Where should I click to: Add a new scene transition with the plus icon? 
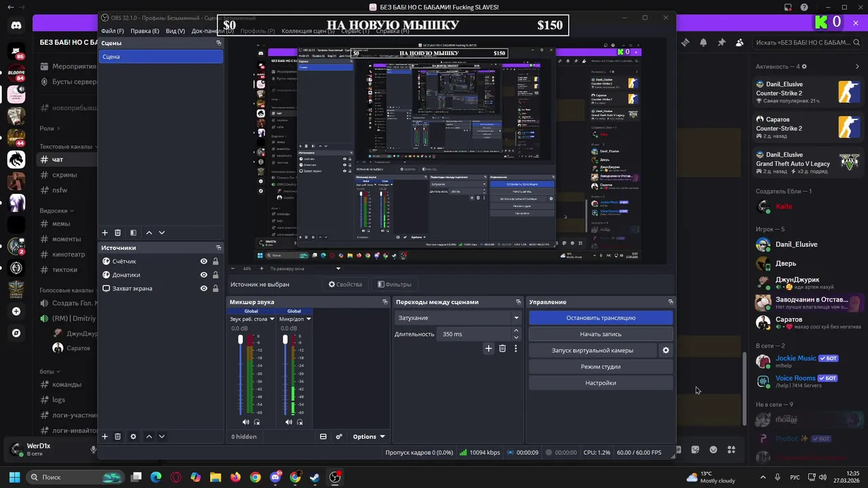[x=488, y=348]
